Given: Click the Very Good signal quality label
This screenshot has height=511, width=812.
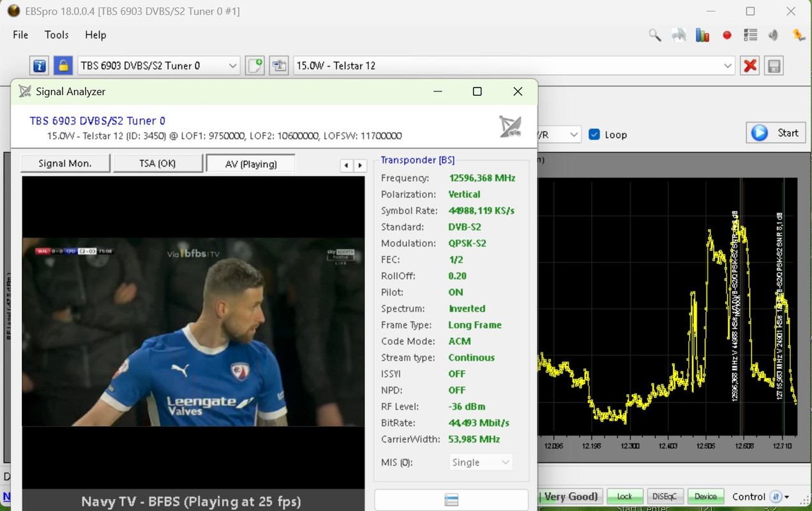Looking at the screenshot, I should 572,496.
